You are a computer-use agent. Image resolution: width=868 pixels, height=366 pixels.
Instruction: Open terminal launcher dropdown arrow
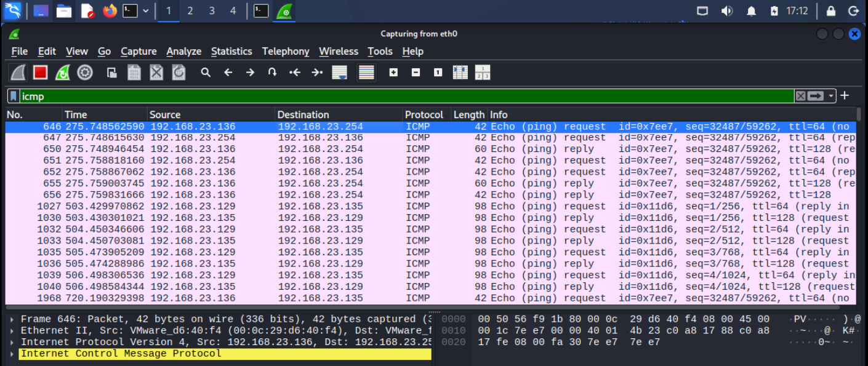pyautogui.click(x=145, y=10)
